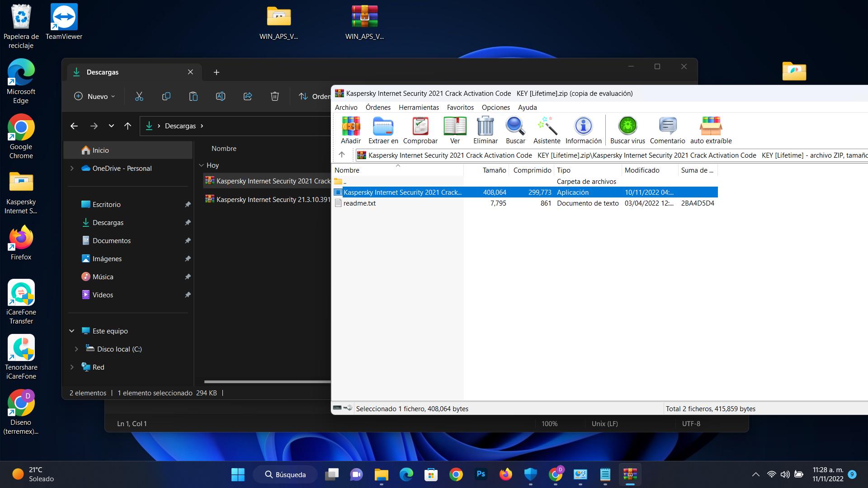This screenshot has height=488, width=868.
Task: Click the Información toolbar icon
Action: click(x=583, y=130)
